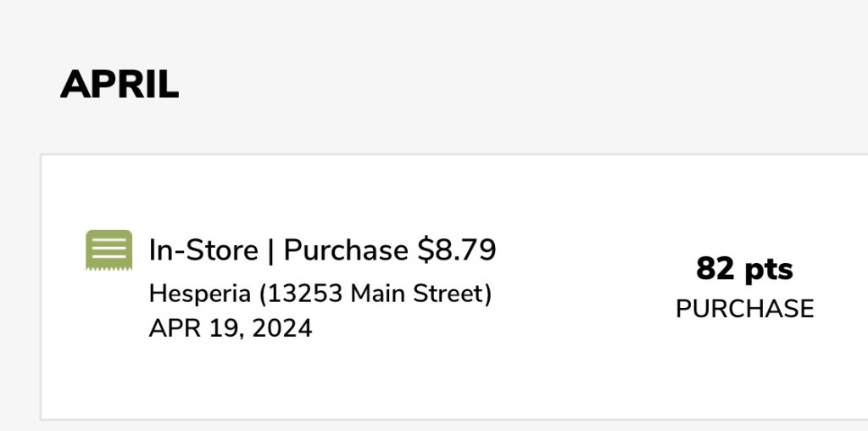
Task: Click the $8.79 purchase amount
Action: coord(457,250)
